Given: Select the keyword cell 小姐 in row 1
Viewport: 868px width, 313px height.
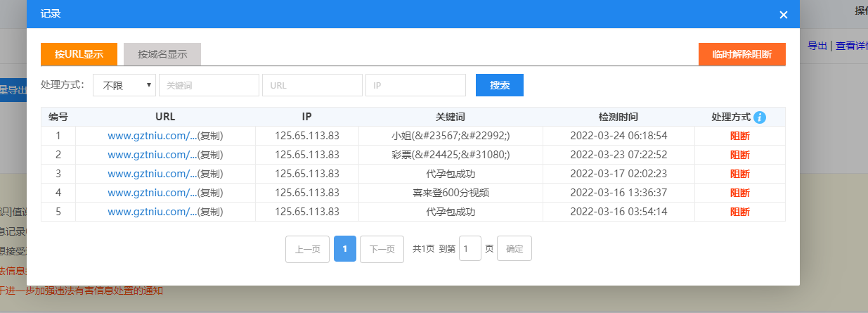Looking at the screenshot, I should (x=451, y=136).
